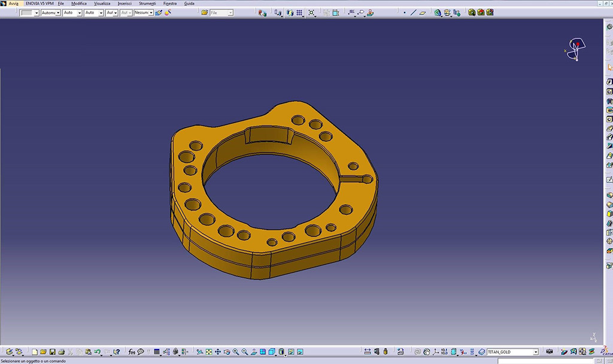Expand the TITAN_GOLD material dropdown

pyautogui.click(x=536, y=352)
